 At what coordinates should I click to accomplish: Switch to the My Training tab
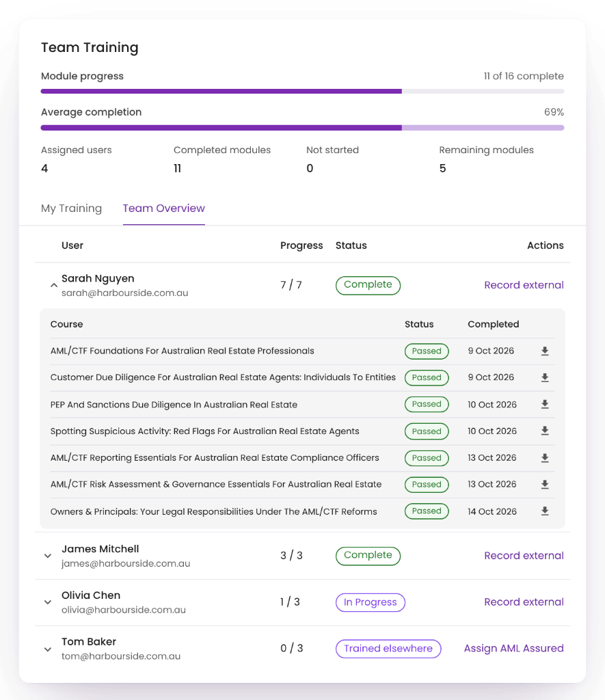click(x=72, y=208)
